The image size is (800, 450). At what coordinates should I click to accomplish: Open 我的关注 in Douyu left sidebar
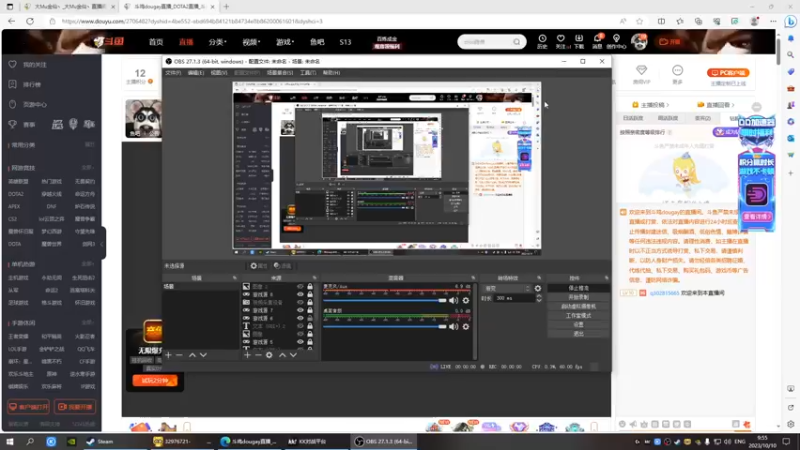coord(35,65)
